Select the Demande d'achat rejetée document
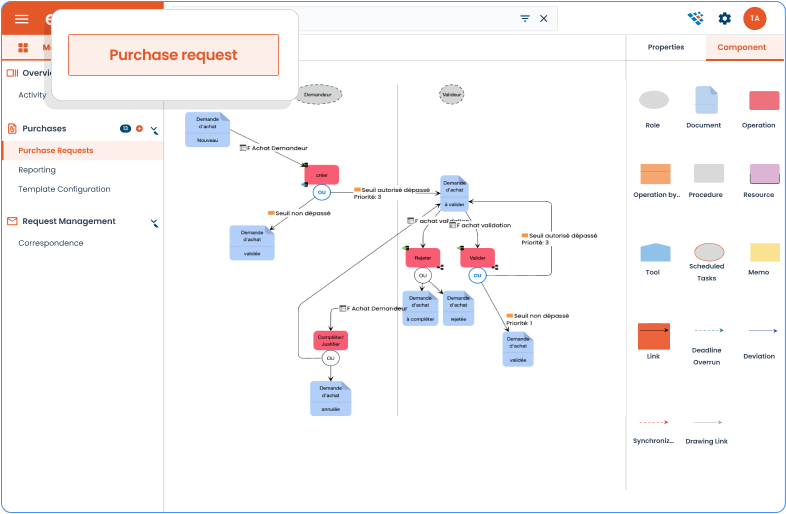 [x=459, y=308]
